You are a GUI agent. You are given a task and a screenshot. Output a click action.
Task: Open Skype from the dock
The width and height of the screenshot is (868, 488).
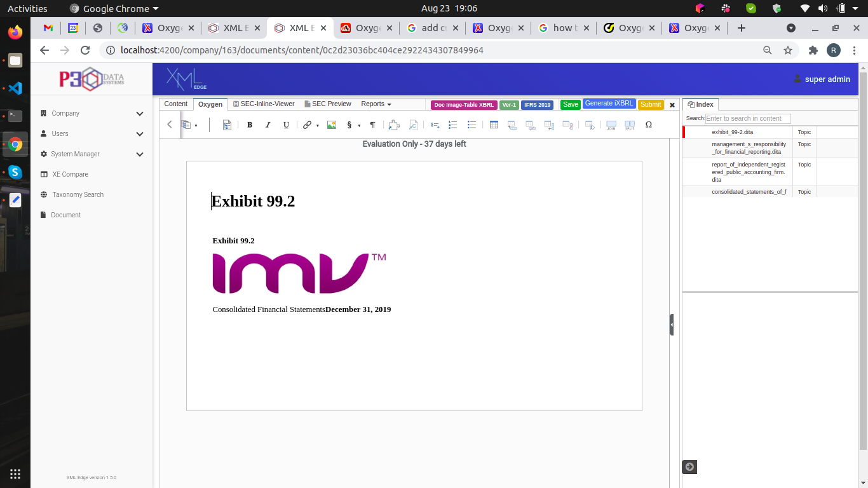tap(15, 172)
